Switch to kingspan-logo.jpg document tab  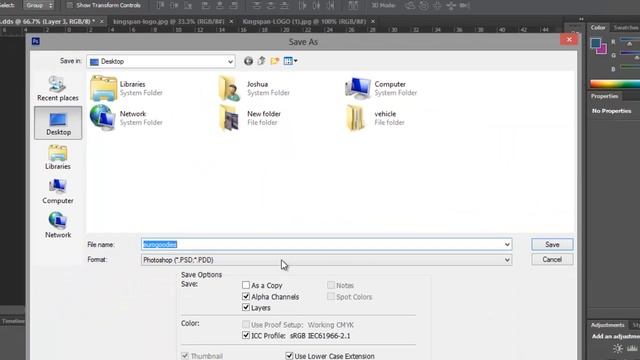click(x=169, y=21)
